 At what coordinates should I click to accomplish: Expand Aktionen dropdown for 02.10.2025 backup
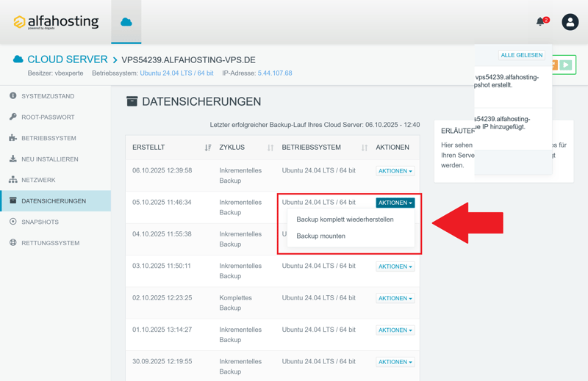point(395,299)
